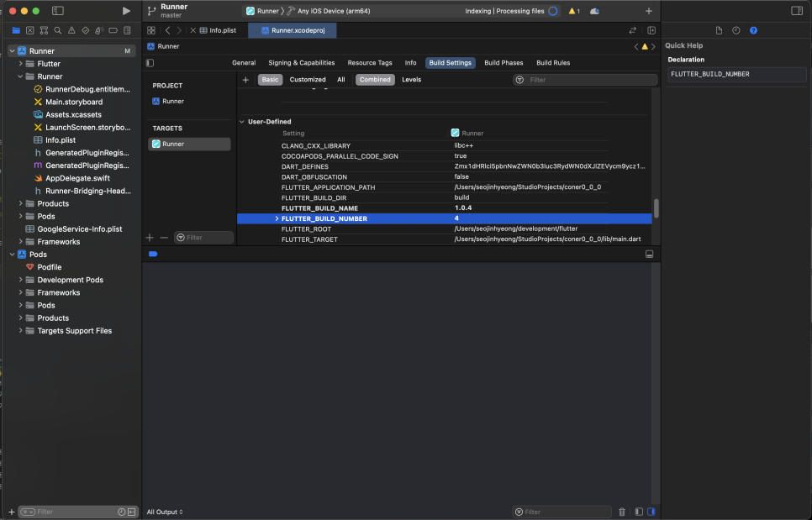The image size is (812, 520).
Task: Show the Quick Help inspector
Action: pyautogui.click(x=753, y=30)
